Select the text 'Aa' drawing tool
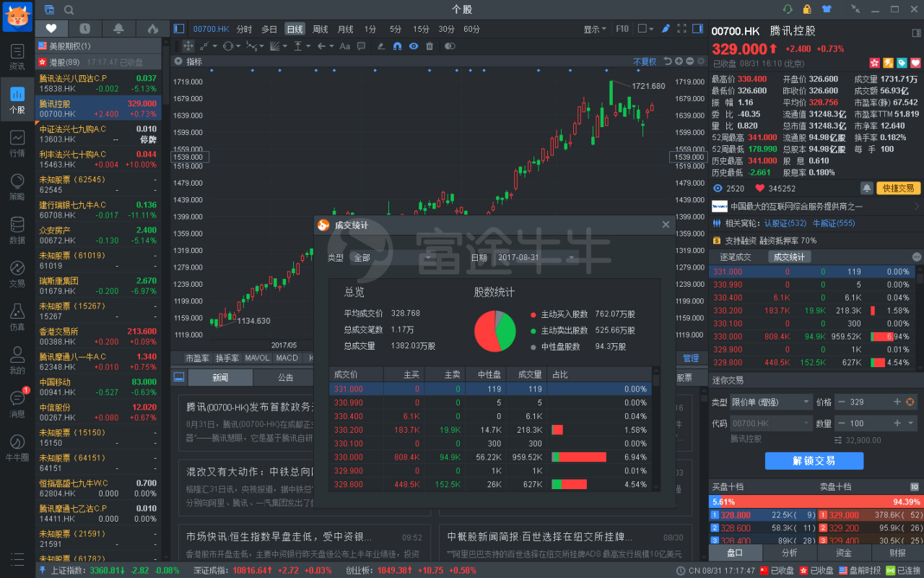 [344, 46]
